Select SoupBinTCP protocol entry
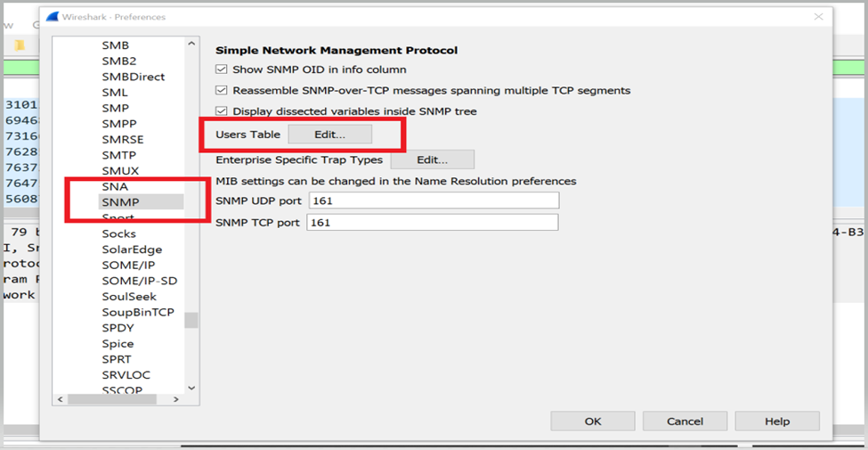 pos(138,312)
